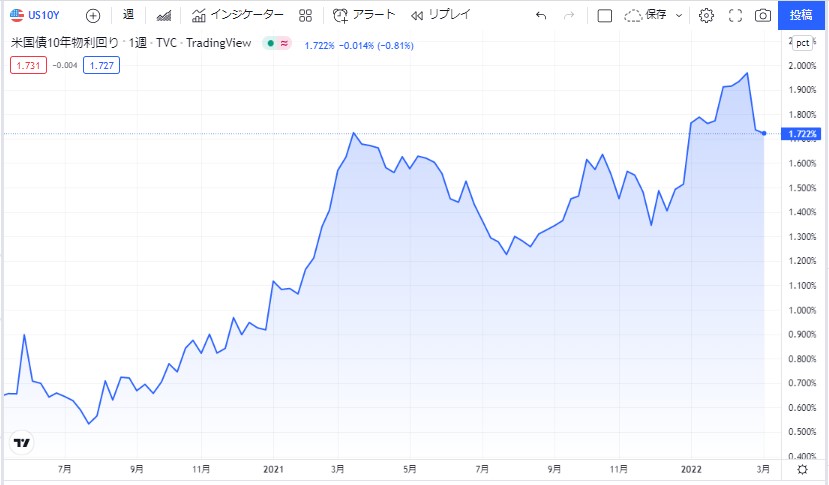Toggle the pct scale label
The height and width of the screenshot is (485, 829).
pos(802,43)
